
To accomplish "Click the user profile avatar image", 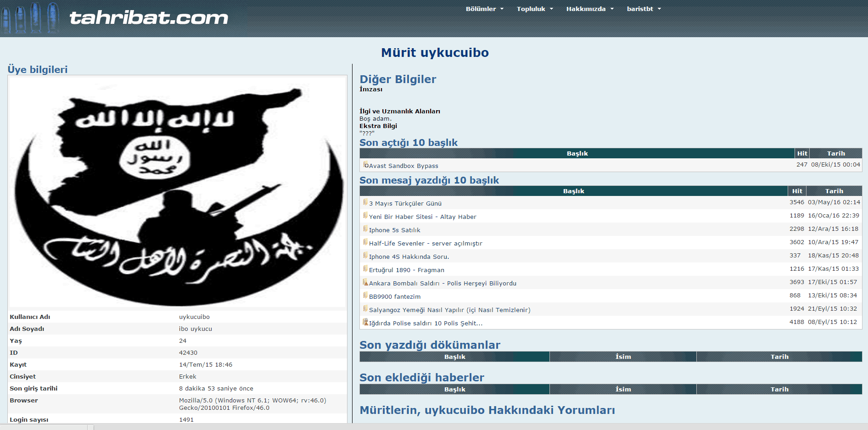I will pyautogui.click(x=178, y=192).
